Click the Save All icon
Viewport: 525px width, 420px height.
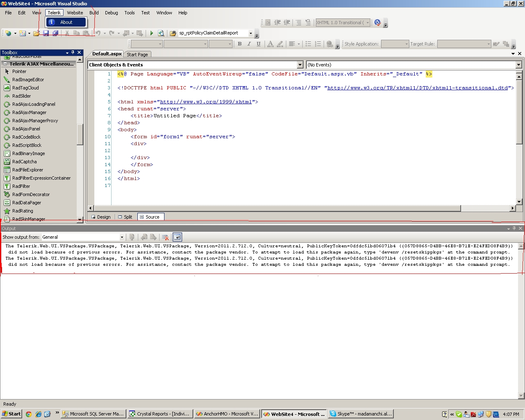[x=55, y=33]
